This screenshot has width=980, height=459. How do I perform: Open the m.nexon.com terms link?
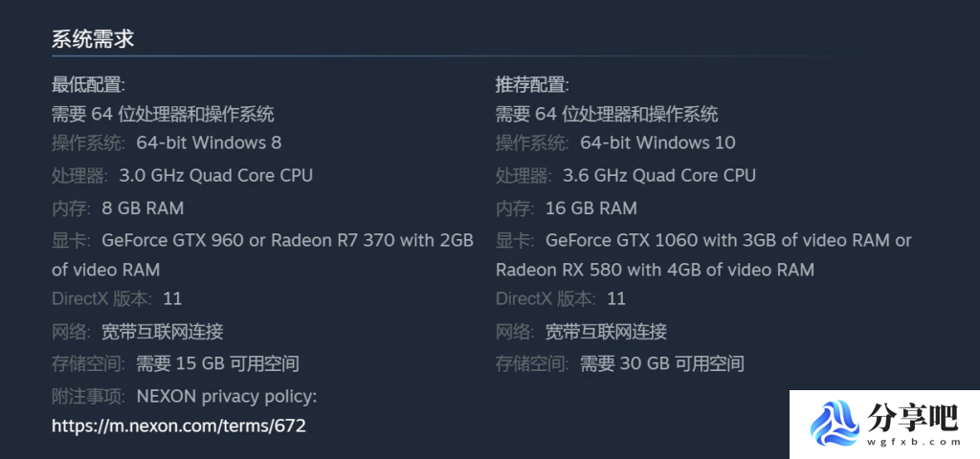(x=179, y=426)
